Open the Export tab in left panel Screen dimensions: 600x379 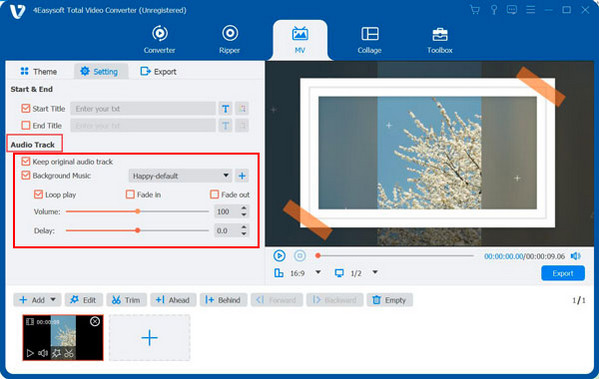[158, 72]
